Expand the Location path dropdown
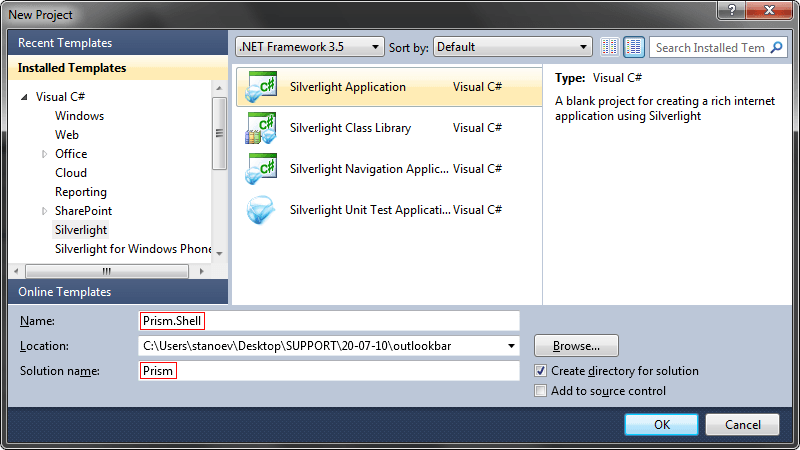Screen dimensions: 800x450 tap(512, 346)
